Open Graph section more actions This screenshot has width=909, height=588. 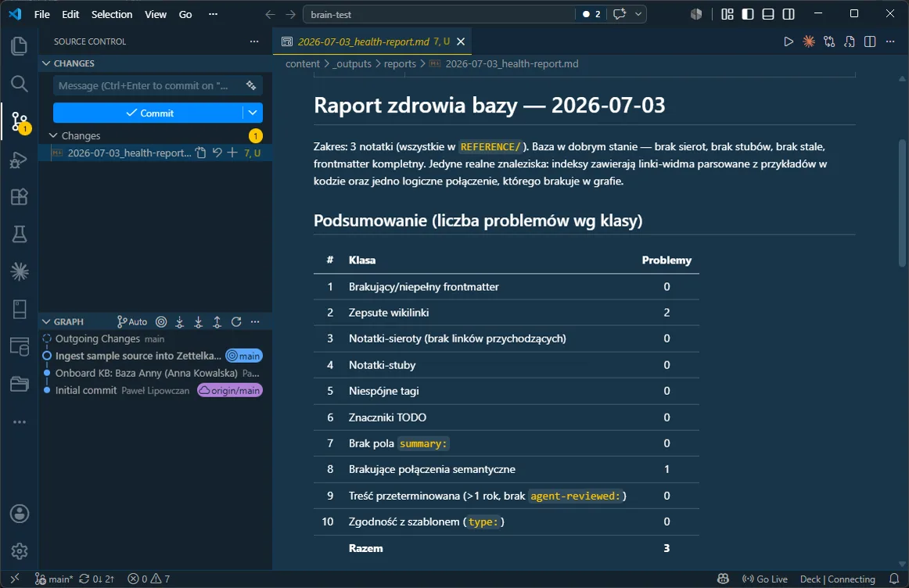[255, 321]
